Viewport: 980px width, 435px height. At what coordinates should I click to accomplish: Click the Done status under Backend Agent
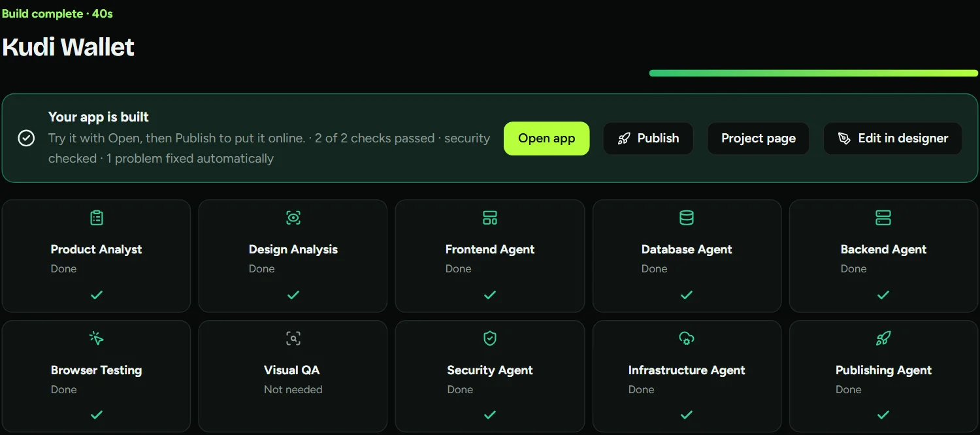pos(853,269)
